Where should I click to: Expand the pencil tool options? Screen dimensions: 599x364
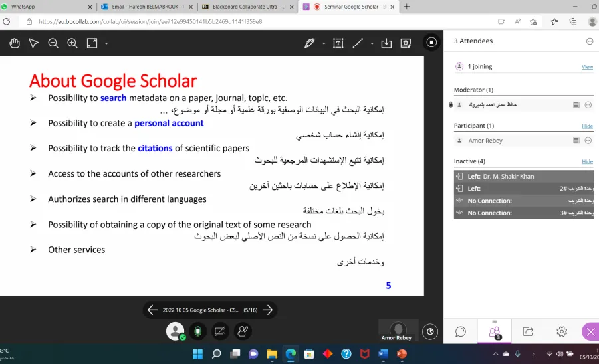click(x=324, y=43)
